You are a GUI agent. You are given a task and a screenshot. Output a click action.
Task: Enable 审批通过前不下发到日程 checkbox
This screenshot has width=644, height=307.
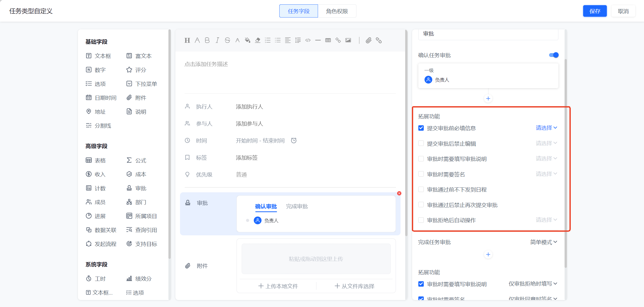pyautogui.click(x=421, y=189)
